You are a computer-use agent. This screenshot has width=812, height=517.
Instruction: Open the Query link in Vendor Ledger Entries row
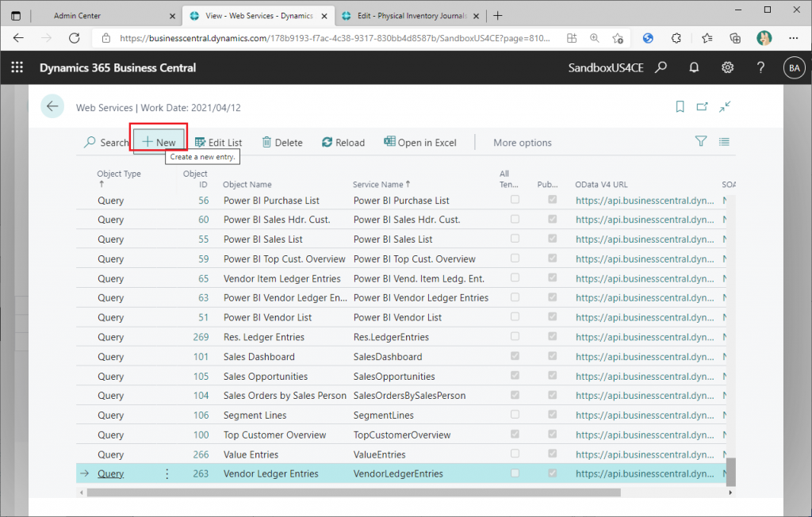[x=110, y=473]
